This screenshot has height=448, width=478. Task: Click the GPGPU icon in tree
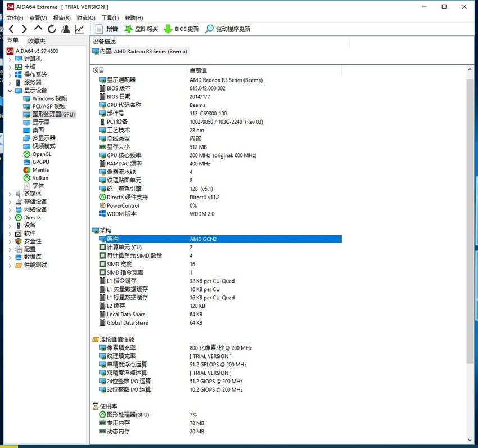(27, 162)
